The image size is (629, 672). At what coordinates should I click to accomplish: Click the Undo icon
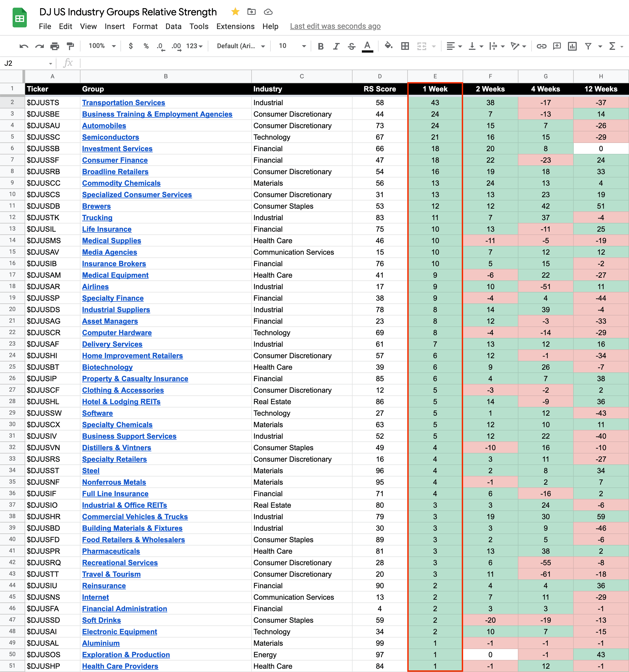[24, 46]
